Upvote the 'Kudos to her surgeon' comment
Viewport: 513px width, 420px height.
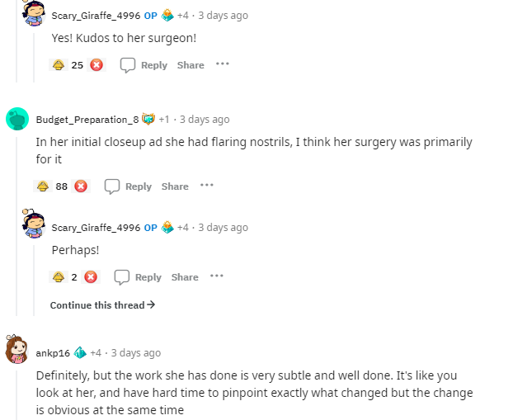[59, 65]
